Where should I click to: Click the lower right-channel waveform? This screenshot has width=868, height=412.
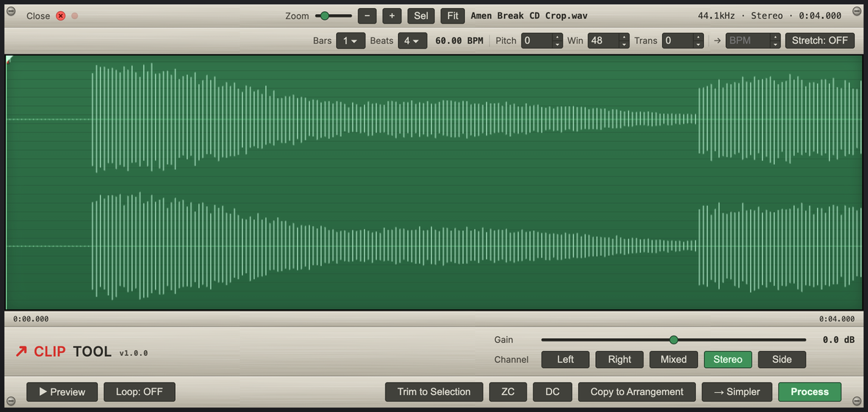pyautogui.click(x=435, y=246)
